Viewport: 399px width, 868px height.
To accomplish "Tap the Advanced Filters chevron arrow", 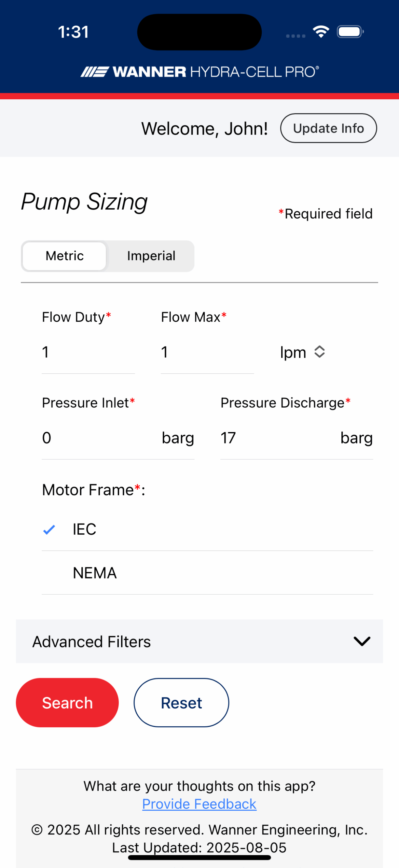I will pos(362,641).
